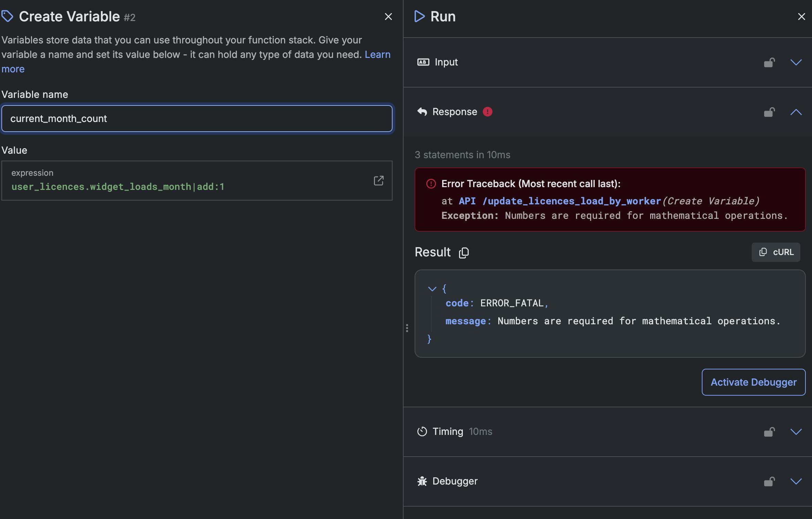This screenshot has width=812, height=519.
Task: Copy request as cURL
Action: 776,252
